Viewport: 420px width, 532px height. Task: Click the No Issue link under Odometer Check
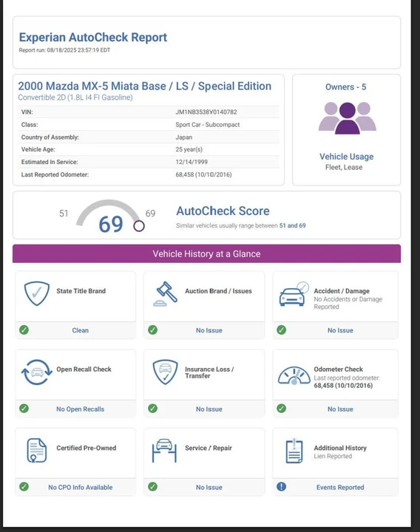(x=340, y=409)
